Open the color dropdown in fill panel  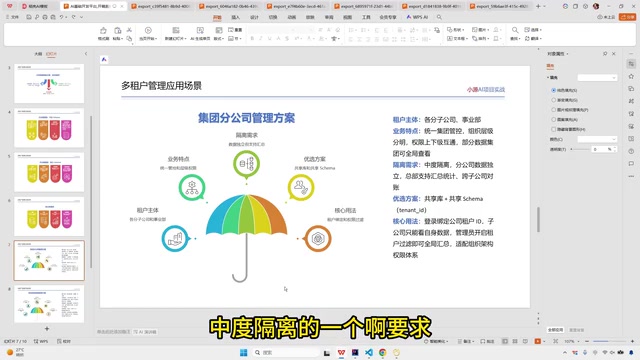tap(597, 139)
